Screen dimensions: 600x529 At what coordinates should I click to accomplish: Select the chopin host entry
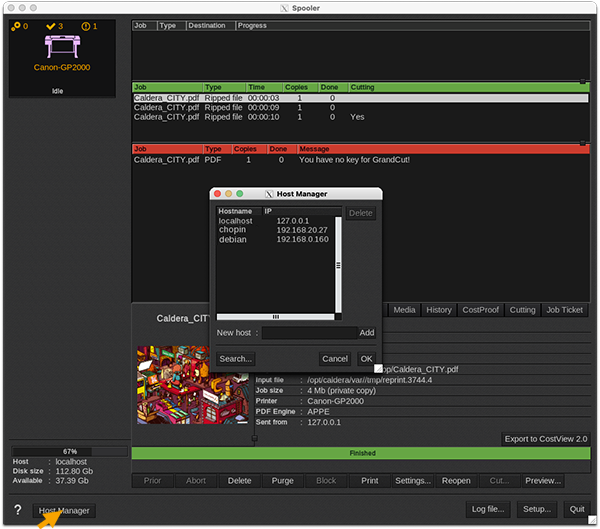point(232,230)
